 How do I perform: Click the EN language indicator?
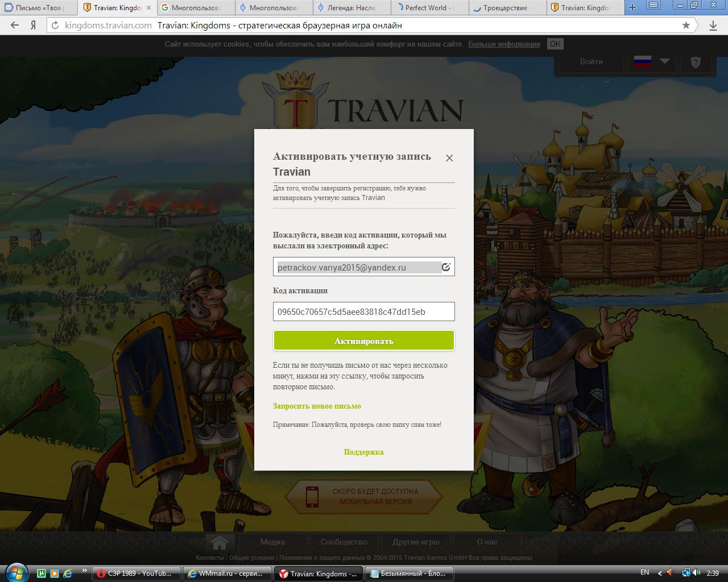pyautogui.click(x=645, y=572)
